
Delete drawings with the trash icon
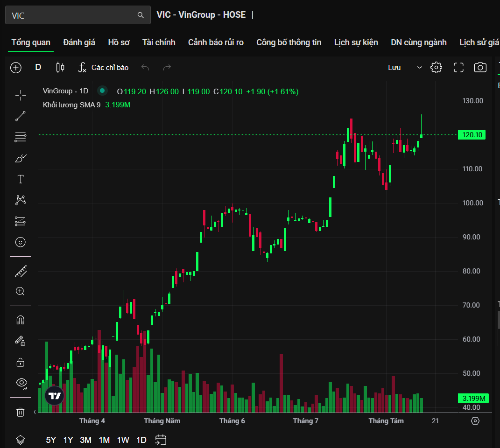click(21, 412)
